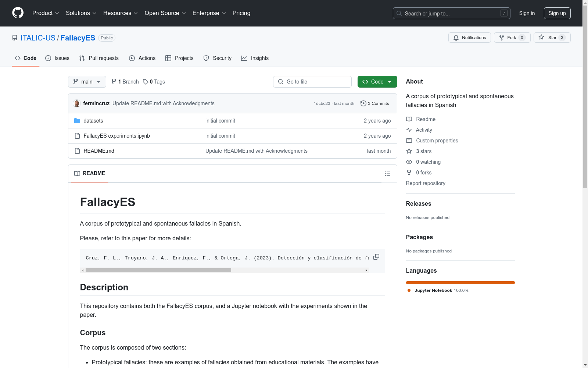
Task: Open FallacyES experiments.ipynb file
Action: tap(117, 136)
